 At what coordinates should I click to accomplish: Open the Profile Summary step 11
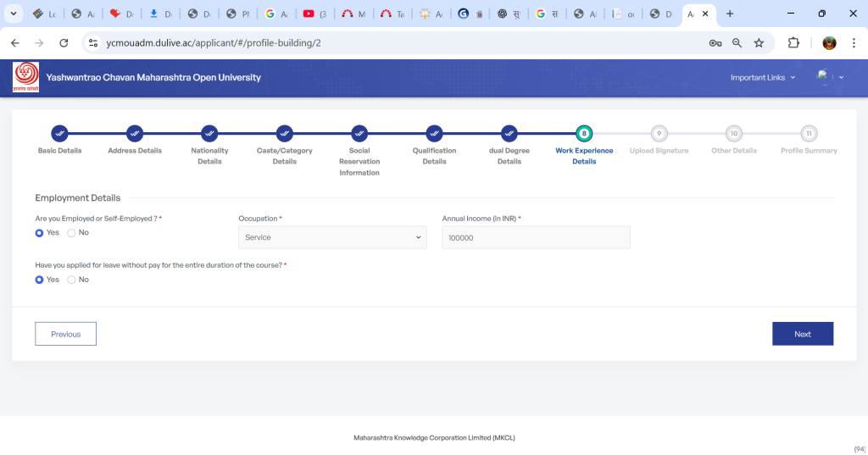click(x=809, y=133)
